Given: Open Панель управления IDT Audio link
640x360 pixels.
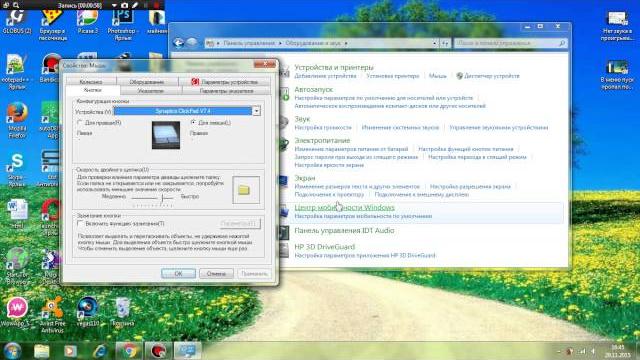Looking at the screenshot, I should (344, 231).
